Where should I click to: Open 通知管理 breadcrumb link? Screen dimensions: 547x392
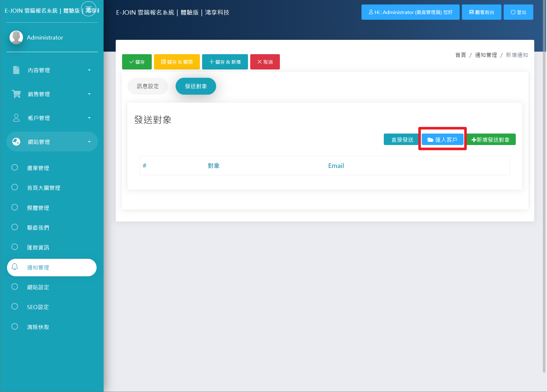point(486,55)
